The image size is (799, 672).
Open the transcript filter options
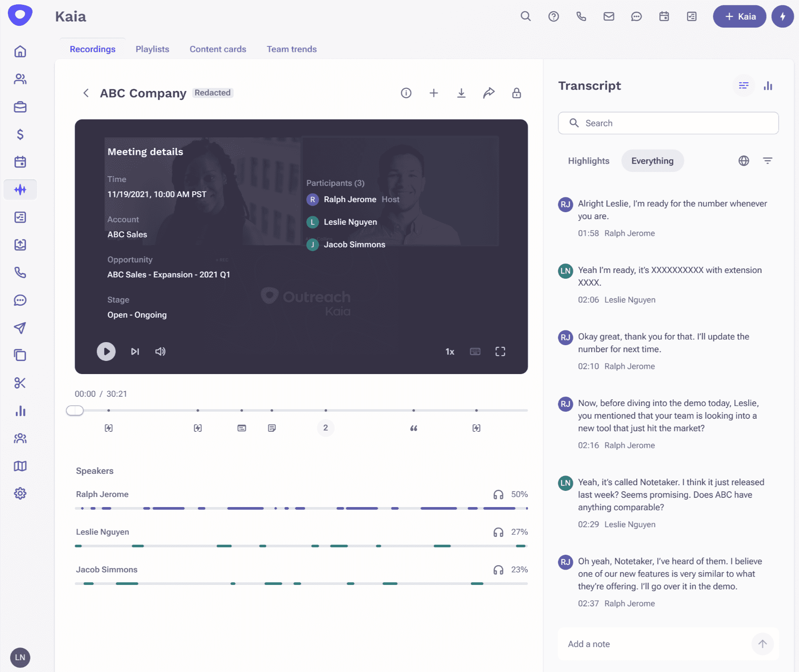pos(767,161)
